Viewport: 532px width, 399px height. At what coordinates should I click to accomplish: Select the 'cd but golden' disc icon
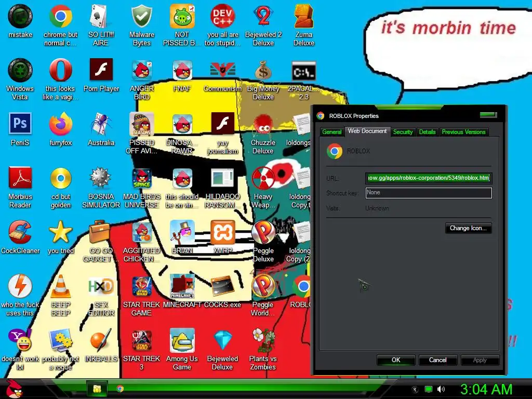click(x=60, y=178)
